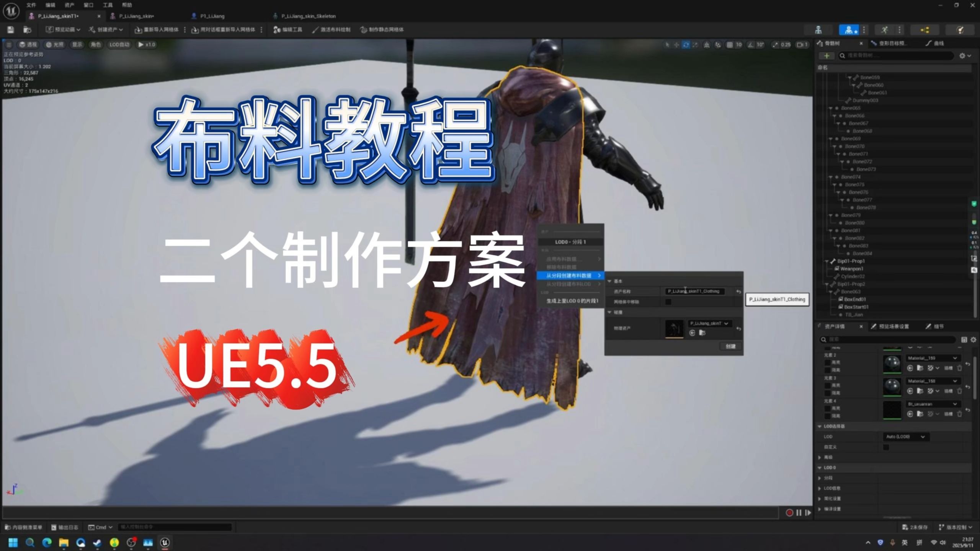Click 制作静态网格体 make static mesh
The width and height of the screenshot is (980, 551).
click(x=382, y=29)
